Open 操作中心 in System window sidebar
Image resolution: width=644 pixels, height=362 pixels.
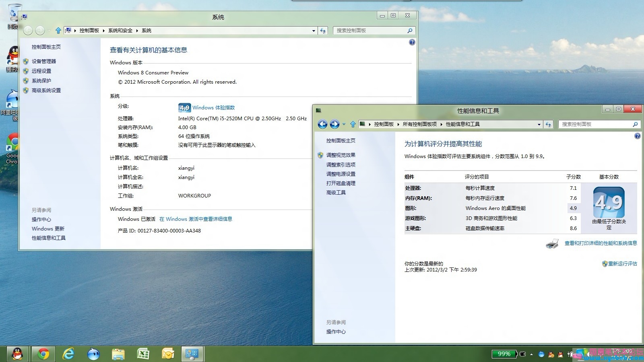41,220
